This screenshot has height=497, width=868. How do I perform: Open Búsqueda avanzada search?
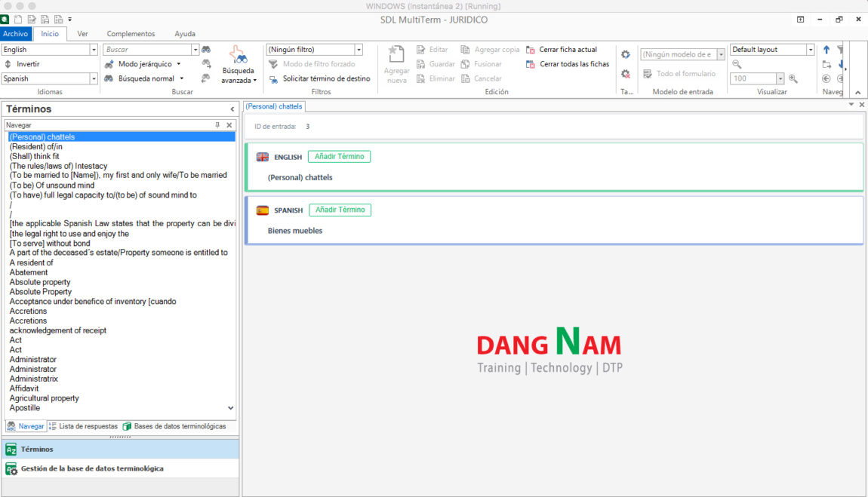click(239, 65)
